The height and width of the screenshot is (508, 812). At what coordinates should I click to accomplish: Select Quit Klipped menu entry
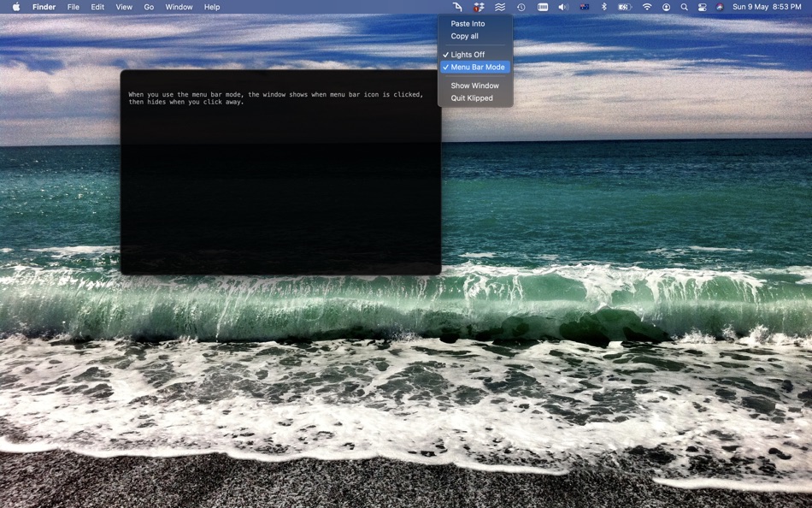475,98
